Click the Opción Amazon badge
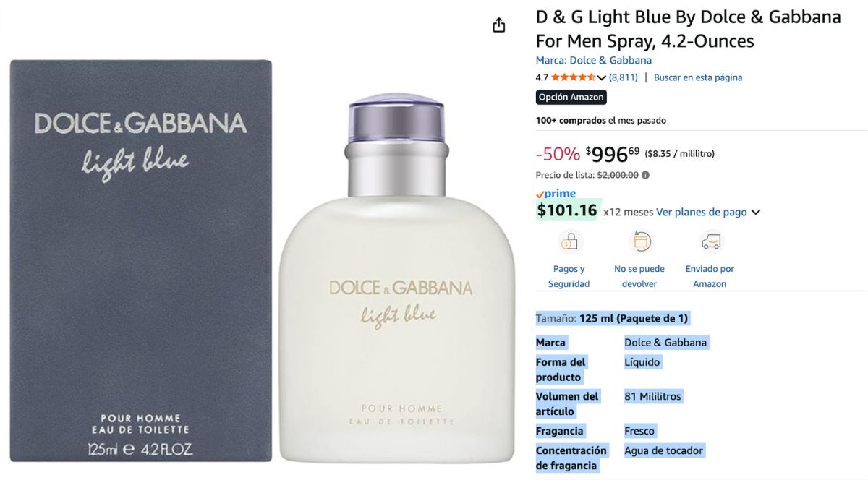Screen dimensions: 868x488 coord(571,97)
